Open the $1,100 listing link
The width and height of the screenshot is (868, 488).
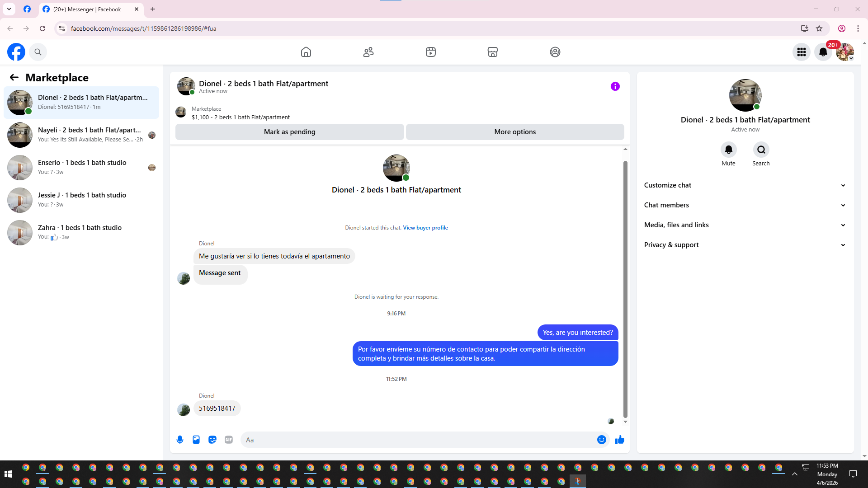241,117
